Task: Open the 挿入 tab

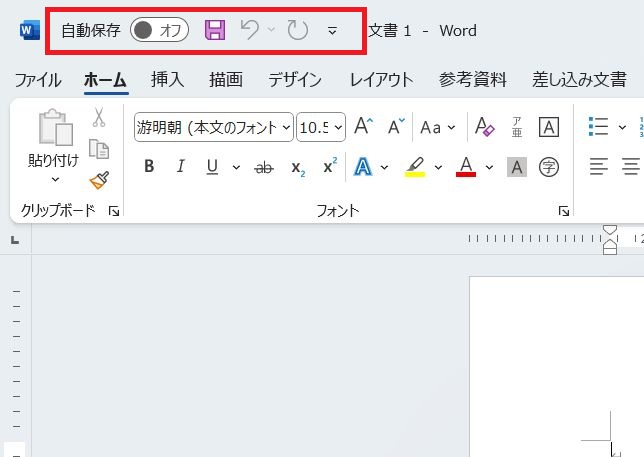Action: 167,80
